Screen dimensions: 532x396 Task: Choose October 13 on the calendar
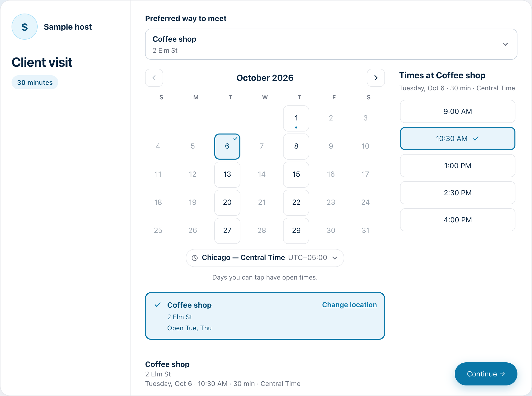coord(227,175)
